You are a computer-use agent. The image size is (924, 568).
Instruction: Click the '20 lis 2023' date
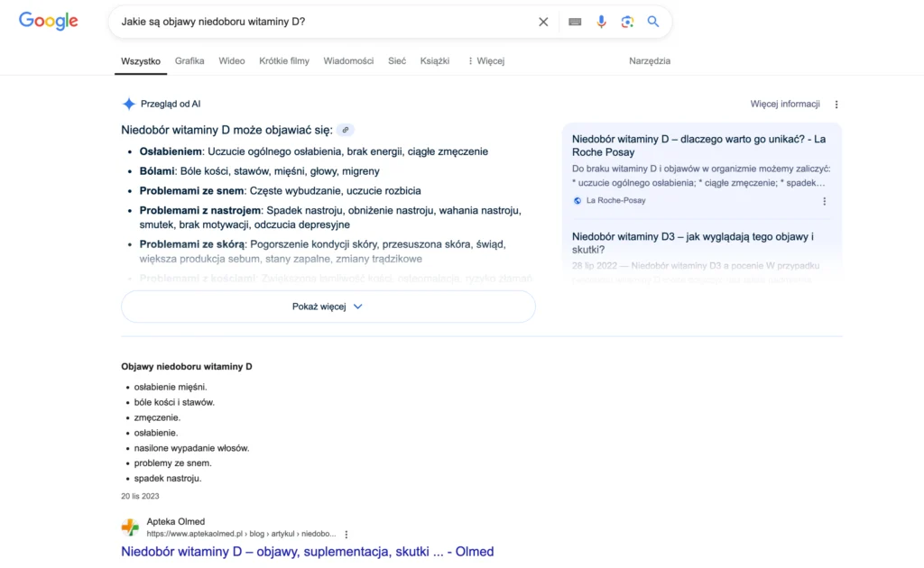click(140, 496)
